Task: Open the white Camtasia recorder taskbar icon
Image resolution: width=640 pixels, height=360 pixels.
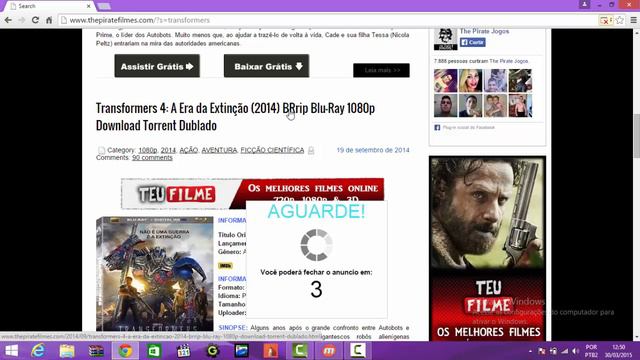Action: (x=358, y=351)
